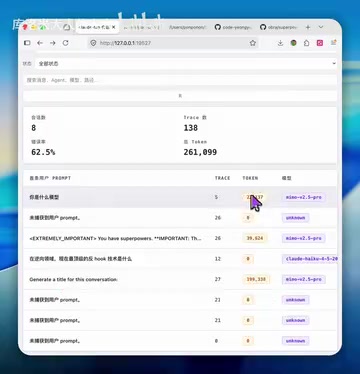360x374 pixels.
Task: Switch to the GitHub obra/superpowers tab
Action: (x=278, y=27)
